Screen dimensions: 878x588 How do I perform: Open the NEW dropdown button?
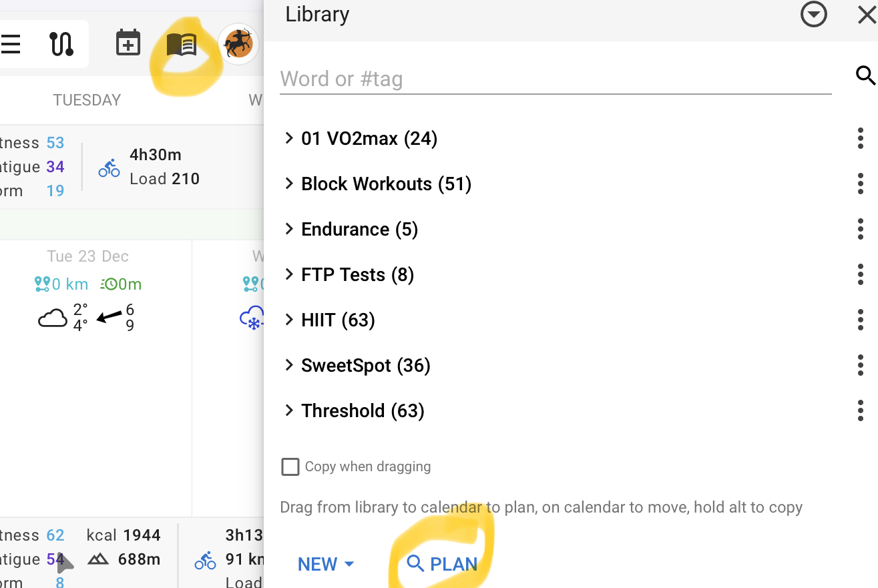click(326, 565)
